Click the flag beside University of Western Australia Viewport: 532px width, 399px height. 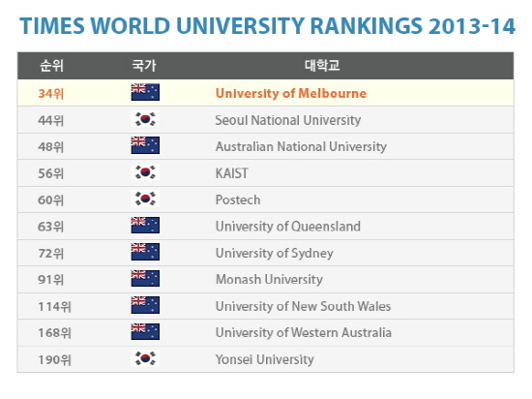click(145, 332)
